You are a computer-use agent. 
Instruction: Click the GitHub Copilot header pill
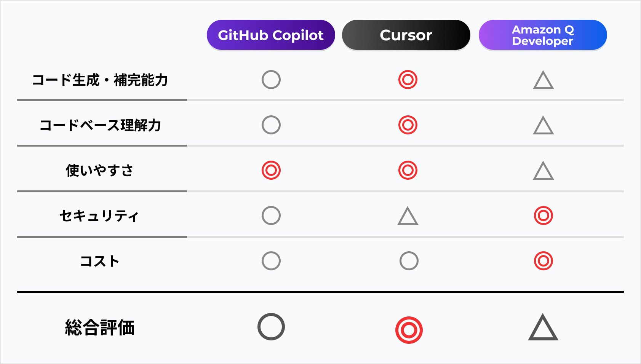click(271, 35)
